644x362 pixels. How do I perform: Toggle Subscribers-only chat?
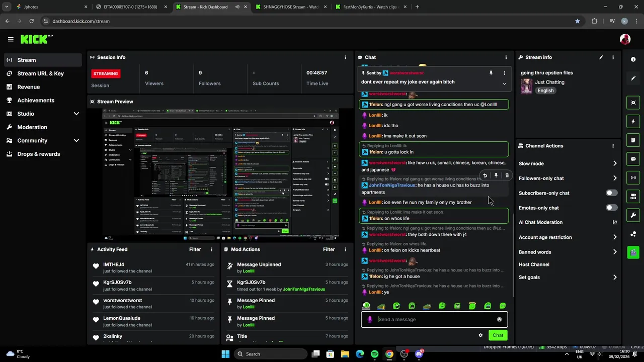coord(611,193)
